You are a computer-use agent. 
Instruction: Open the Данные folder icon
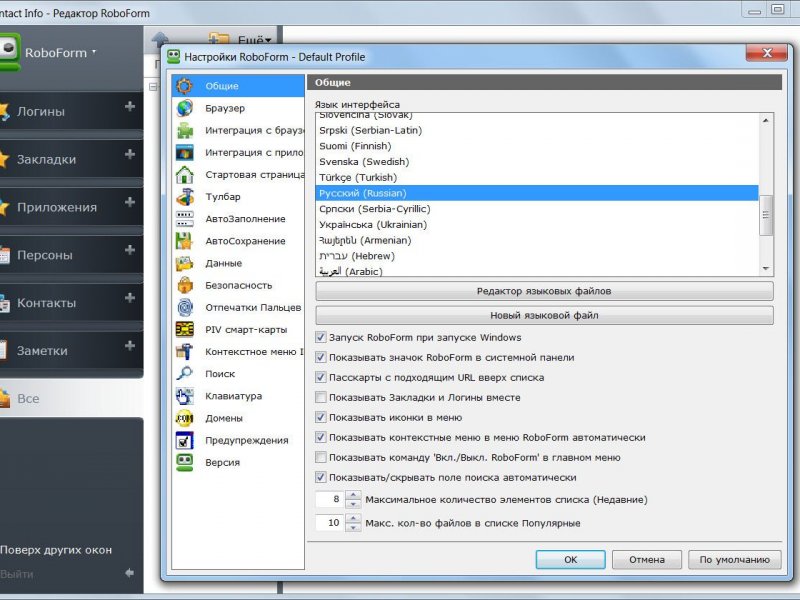(x=185, y=263)
